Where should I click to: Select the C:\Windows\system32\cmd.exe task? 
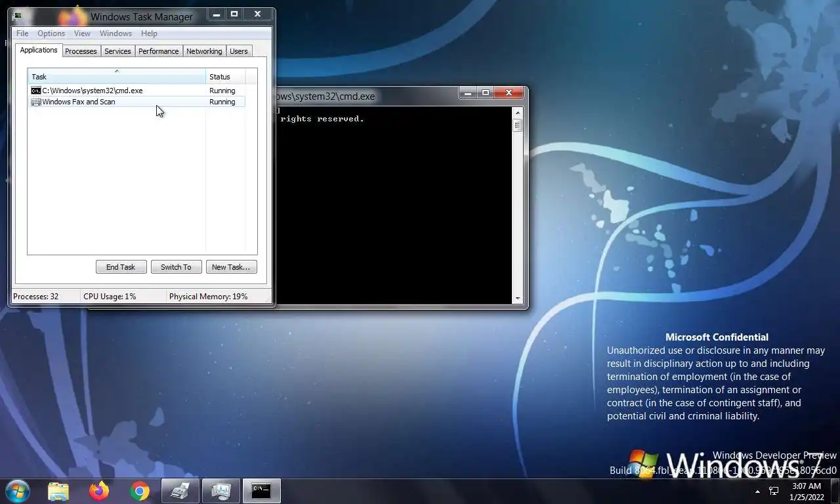click(136, 91)
